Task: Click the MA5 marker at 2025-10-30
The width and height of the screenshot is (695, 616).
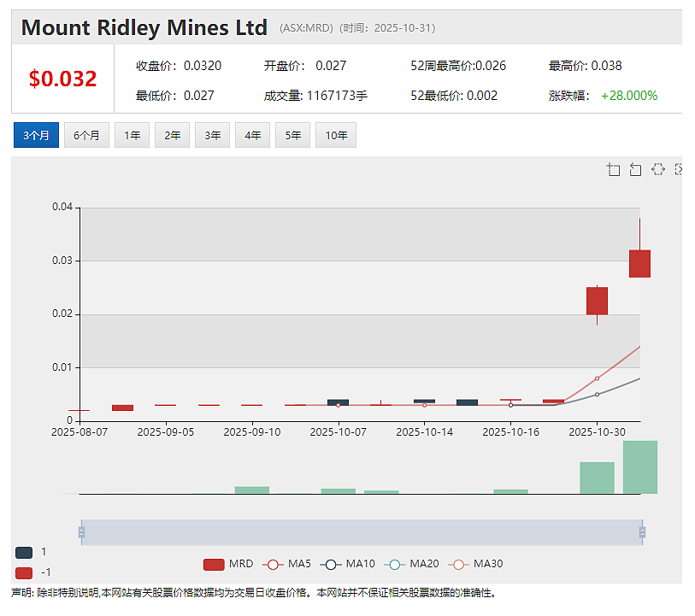Action: pos(597,378)
